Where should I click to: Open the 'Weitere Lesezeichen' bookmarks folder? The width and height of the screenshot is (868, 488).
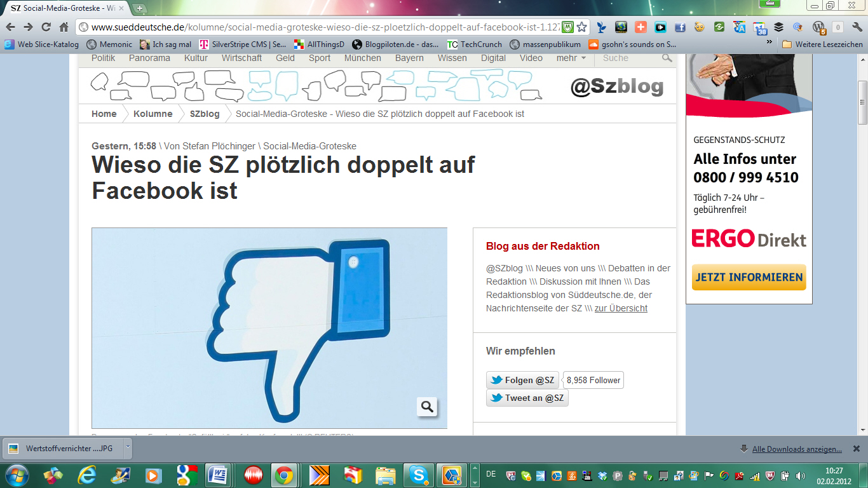[x=822, y=44]
